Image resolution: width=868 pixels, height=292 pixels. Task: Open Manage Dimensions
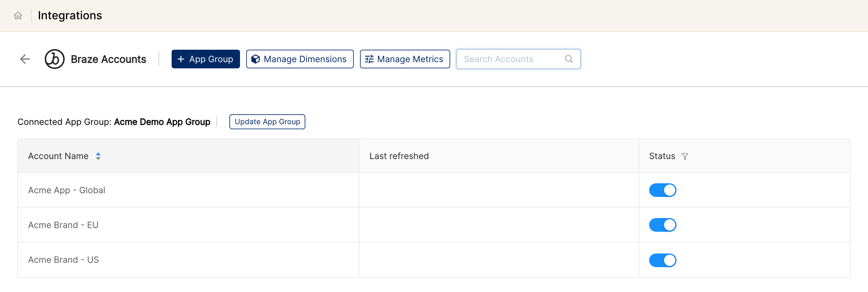pos(300,59)
